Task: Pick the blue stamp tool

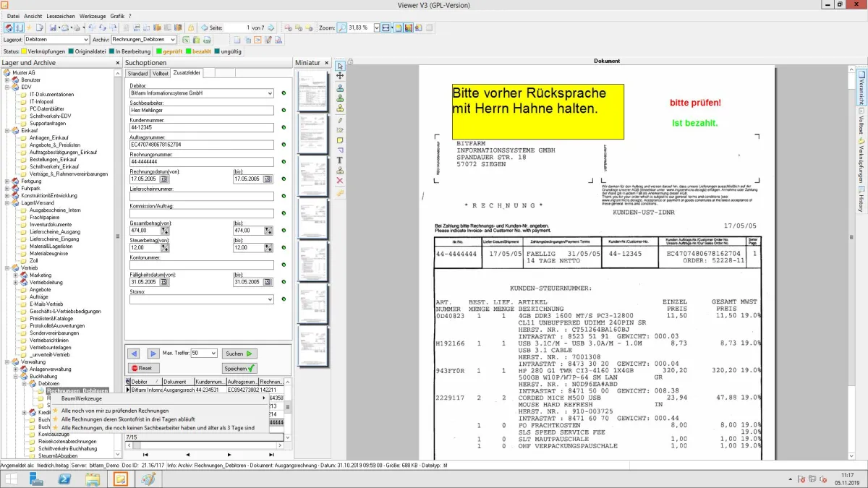Action: pyautogui.click(x=340, y=88)
